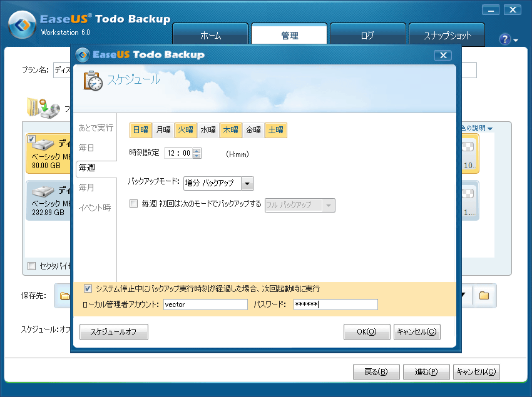Click the schedule clock clipboard icon
The image size is (532, 397).
tap(93, 81)
